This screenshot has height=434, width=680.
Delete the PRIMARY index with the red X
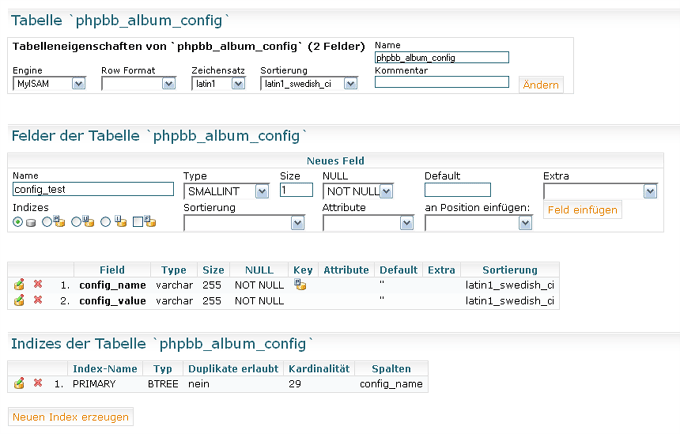(x=38, y=383)
